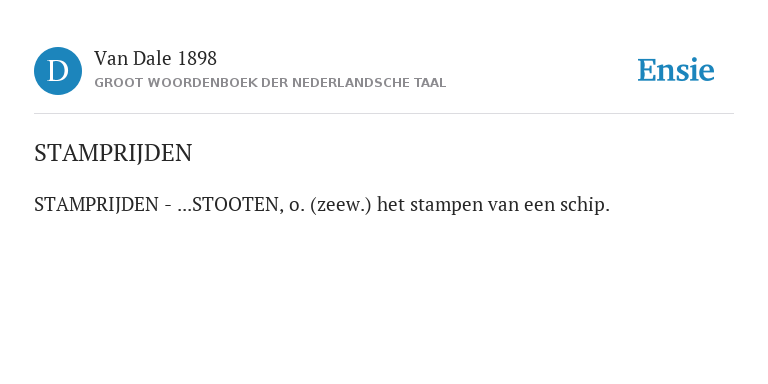Click the o. gender abbreviation in the definition
This screenshot has height=384, width=768.
click(297, 206)
